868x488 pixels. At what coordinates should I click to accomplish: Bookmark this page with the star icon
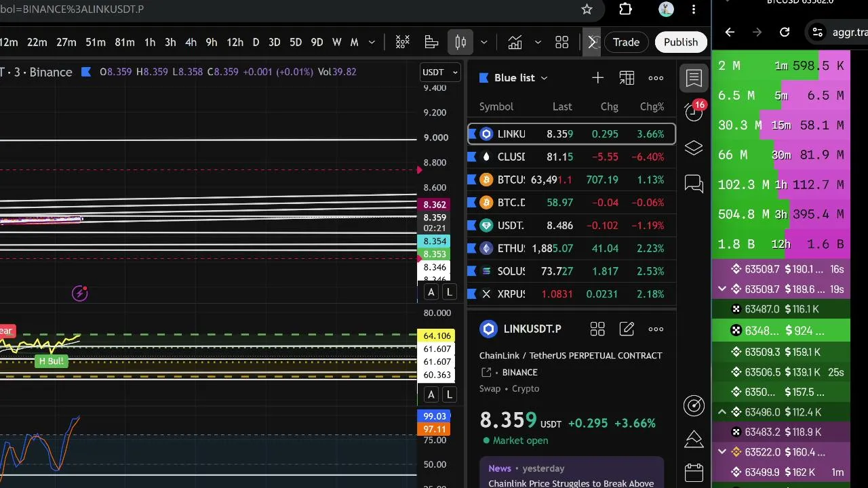pyautogui.click(x=587, y=9)
